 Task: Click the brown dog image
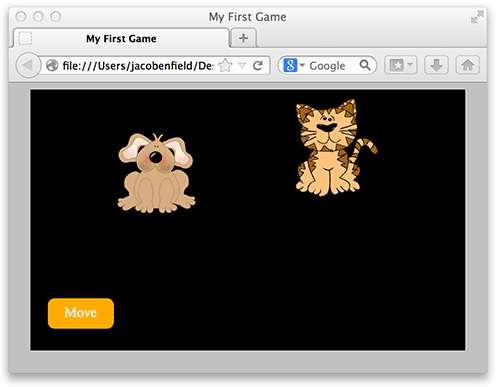[156, 173]
